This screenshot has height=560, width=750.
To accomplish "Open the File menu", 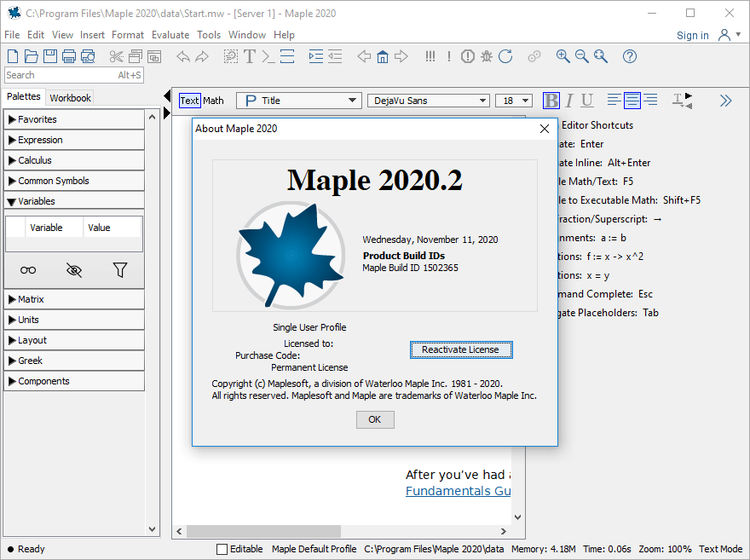I will pos(12,35).
